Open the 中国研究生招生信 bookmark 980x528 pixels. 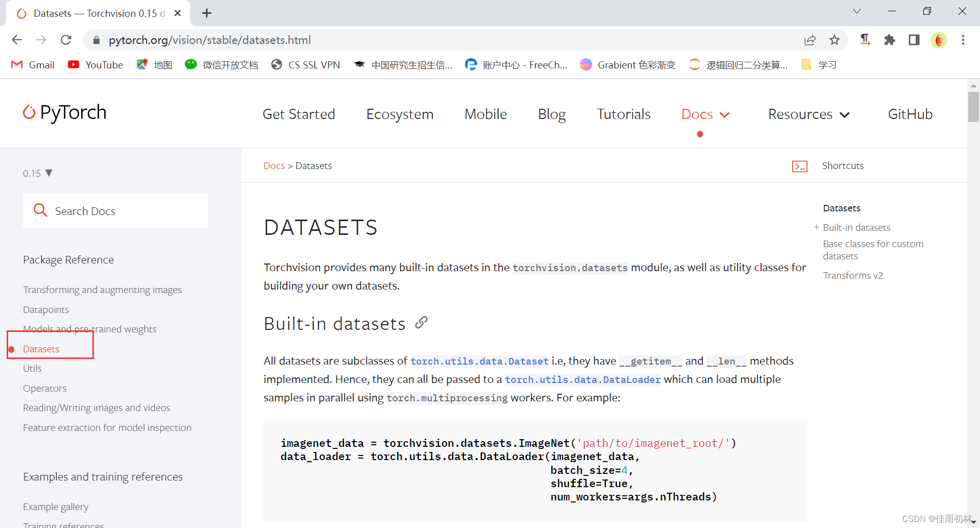[403, 65]
